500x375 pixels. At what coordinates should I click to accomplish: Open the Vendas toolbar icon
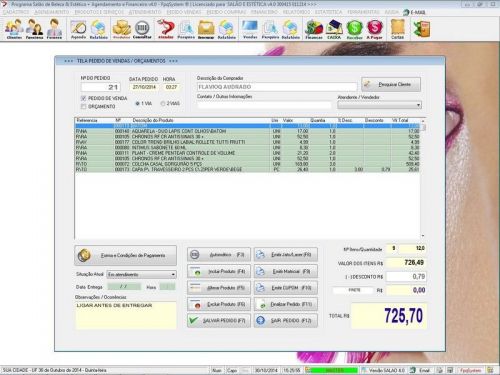(x=250, y=29)
